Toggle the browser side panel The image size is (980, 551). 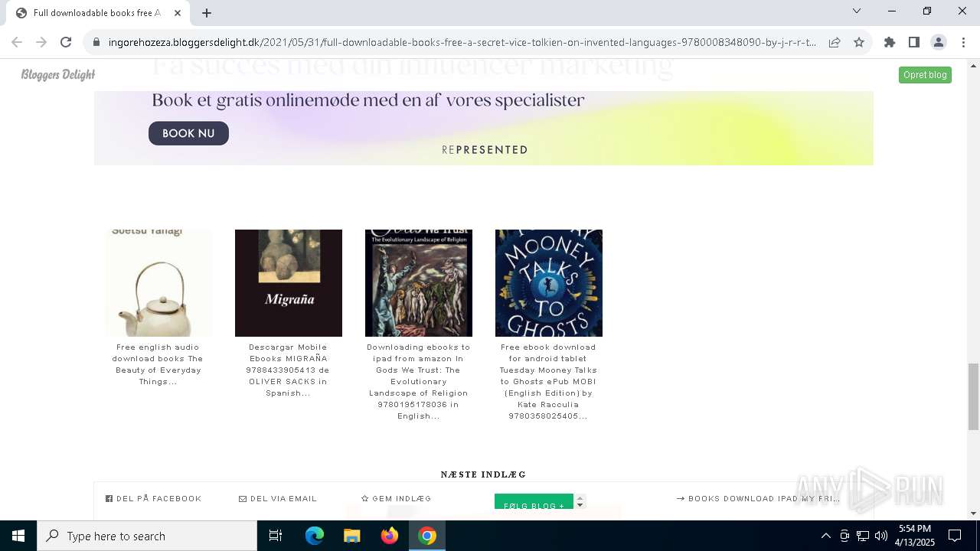click(x=914, y=42)
